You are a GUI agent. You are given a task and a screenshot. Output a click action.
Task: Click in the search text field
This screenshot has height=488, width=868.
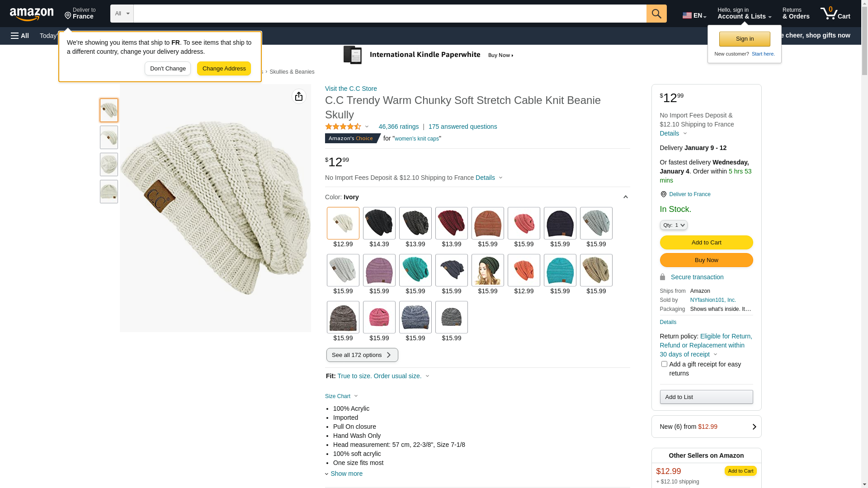390,14
